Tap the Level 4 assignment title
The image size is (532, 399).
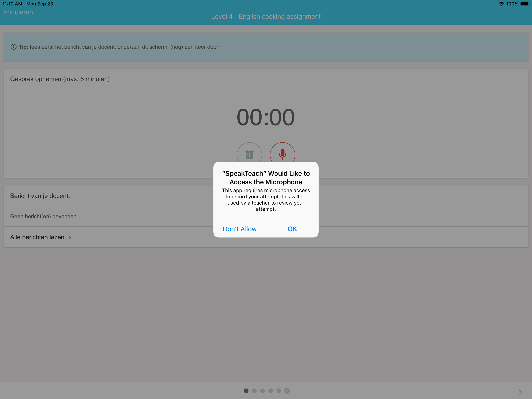click(x=266, y=17)
